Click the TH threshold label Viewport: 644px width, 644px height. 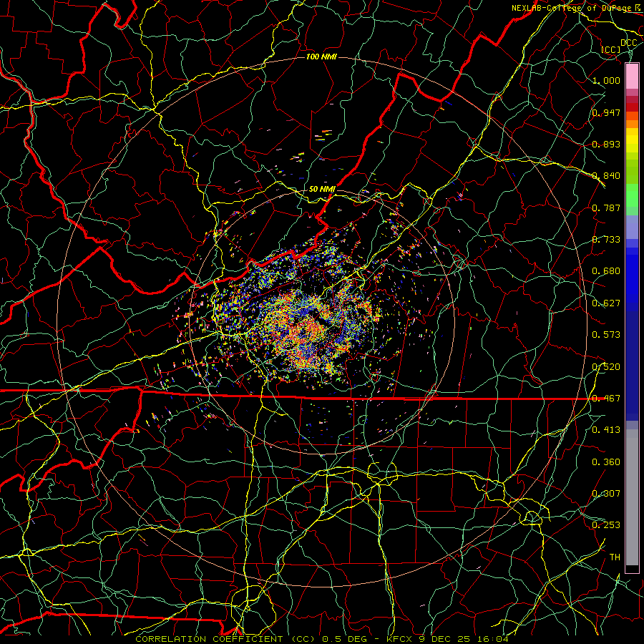click(615, 557)
